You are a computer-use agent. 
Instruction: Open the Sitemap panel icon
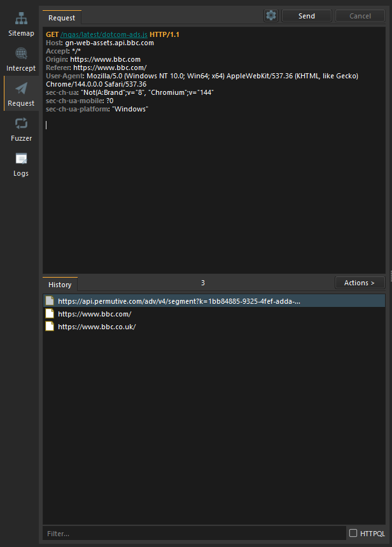pyautogui.click(x=21, y=18)
